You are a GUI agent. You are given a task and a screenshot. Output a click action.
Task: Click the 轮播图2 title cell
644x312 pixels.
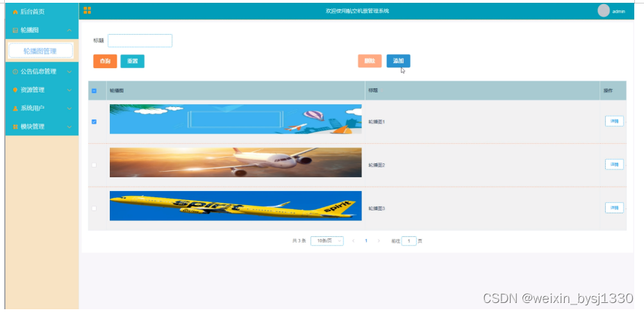coord(377,165)
